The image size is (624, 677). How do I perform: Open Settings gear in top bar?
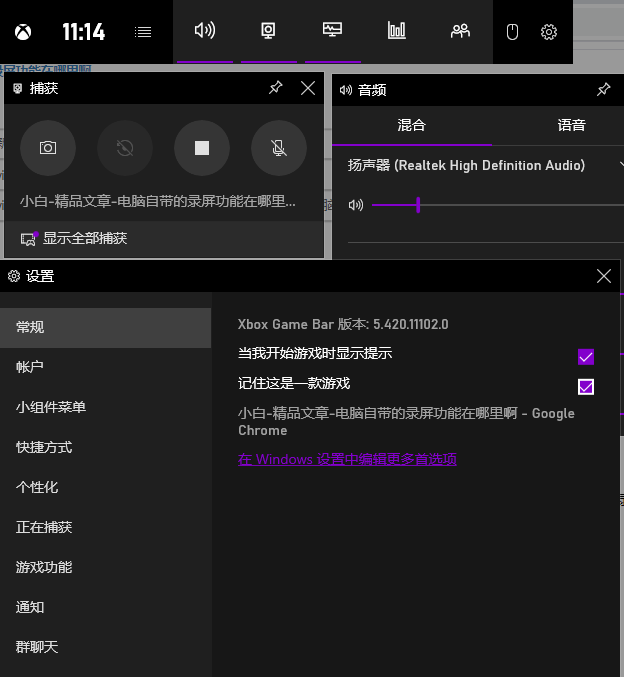[549, 32]
